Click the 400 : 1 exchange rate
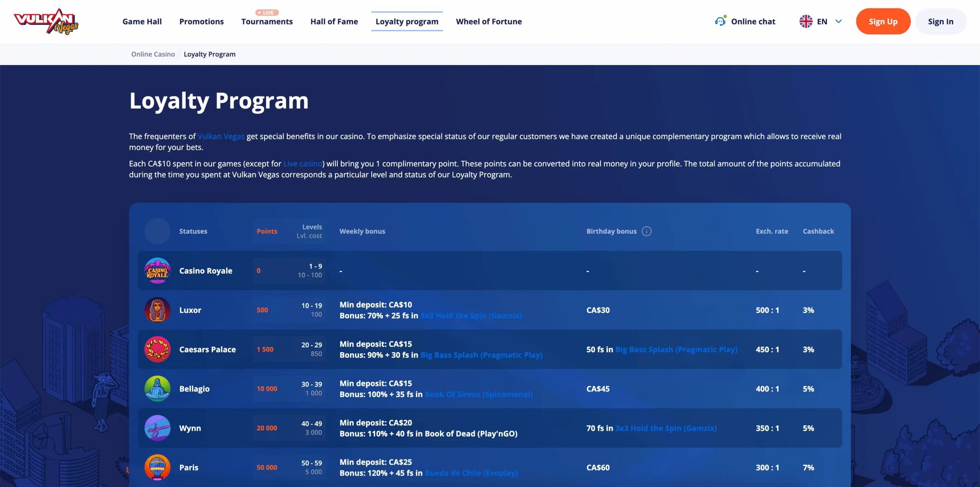Viewport: 980px width, 487px height. click(x=767, y=389)
